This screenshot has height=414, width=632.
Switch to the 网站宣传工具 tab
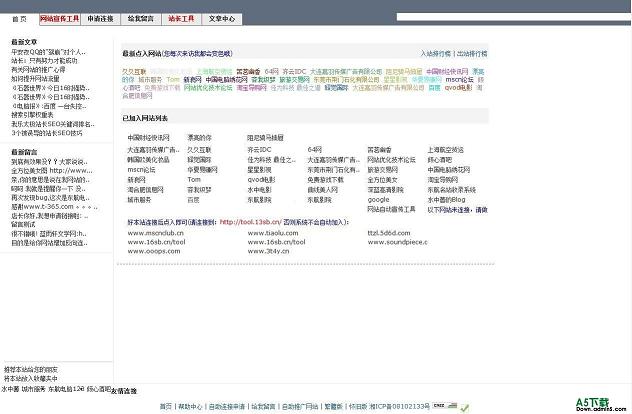59,18
